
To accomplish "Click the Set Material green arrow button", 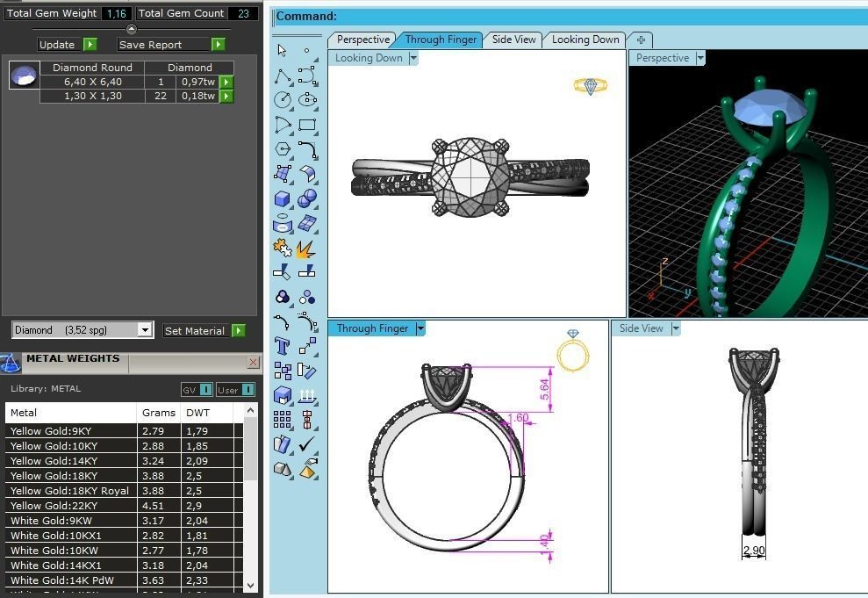I will pos(239,330).
